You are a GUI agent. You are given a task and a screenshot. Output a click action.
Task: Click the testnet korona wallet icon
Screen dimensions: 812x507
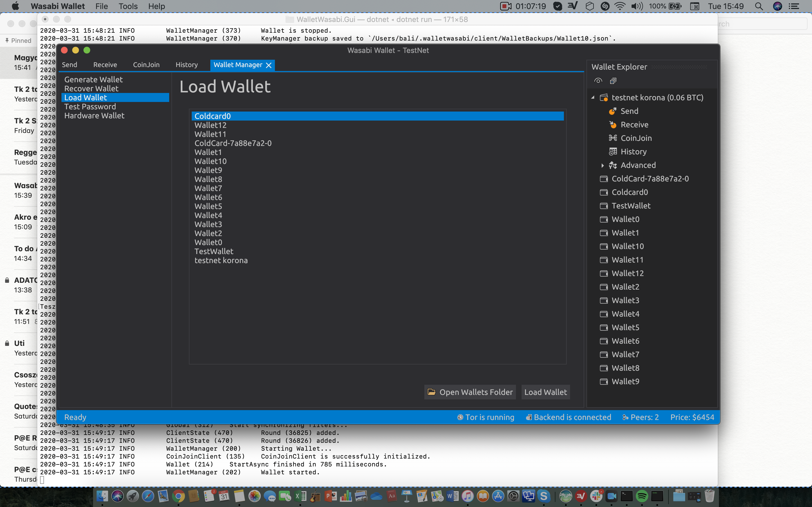tap(604, 97)
